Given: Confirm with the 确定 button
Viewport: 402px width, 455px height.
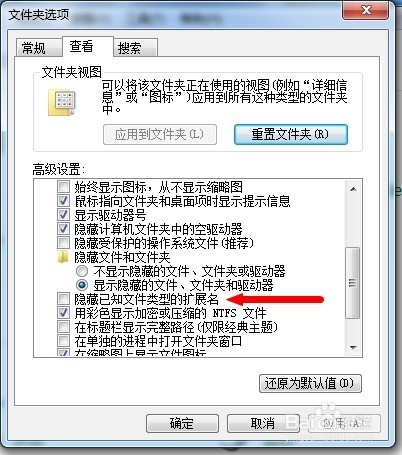Looking at the screenshot, I should [182, 423].
